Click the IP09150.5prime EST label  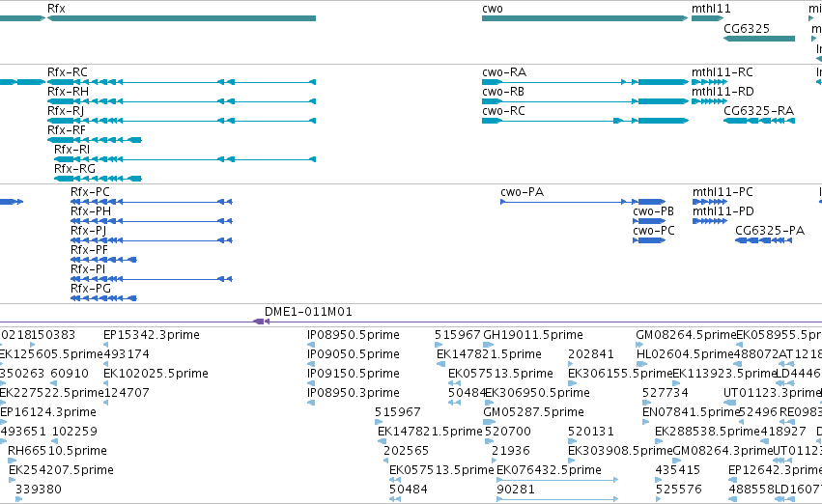coord(354,374)
